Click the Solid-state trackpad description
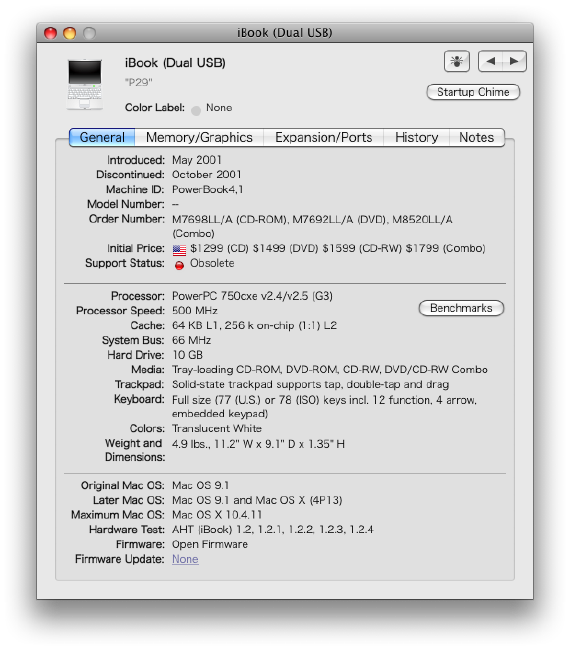570x650 pixels. [310, 384]
